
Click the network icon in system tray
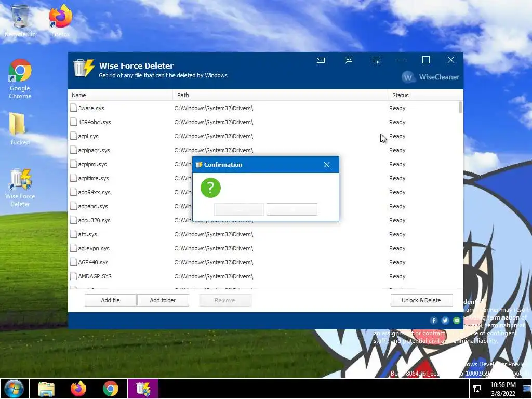point(477,389)
